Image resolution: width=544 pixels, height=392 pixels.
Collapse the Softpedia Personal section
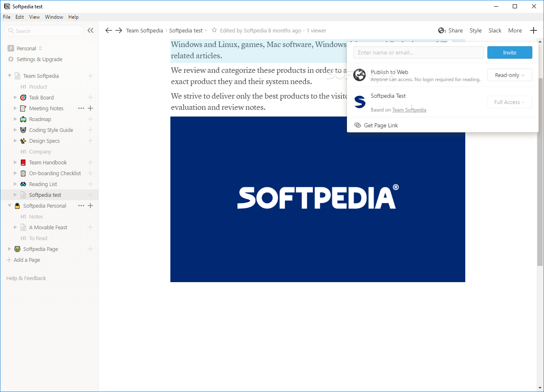click(x=10, y=206)
